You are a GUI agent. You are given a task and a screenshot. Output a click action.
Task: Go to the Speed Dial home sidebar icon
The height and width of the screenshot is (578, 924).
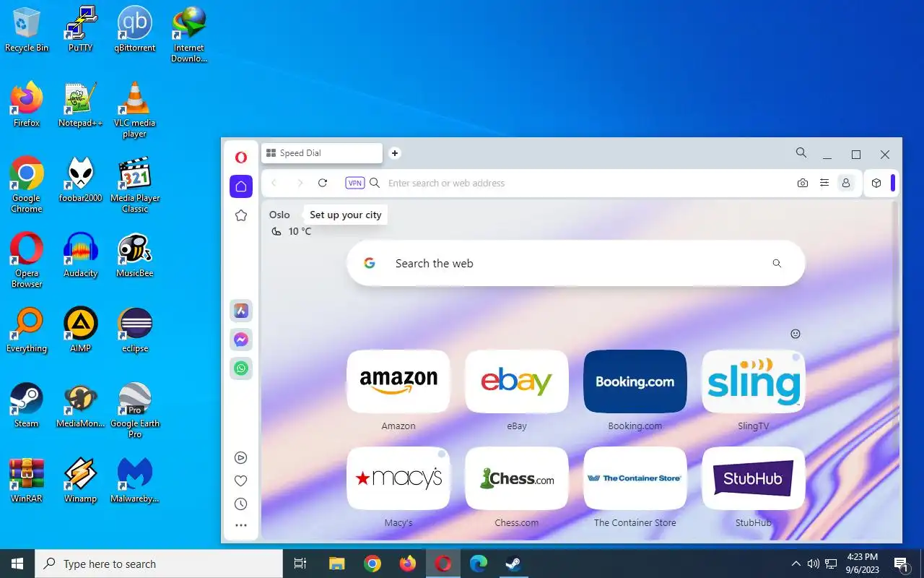coord(241,186)
